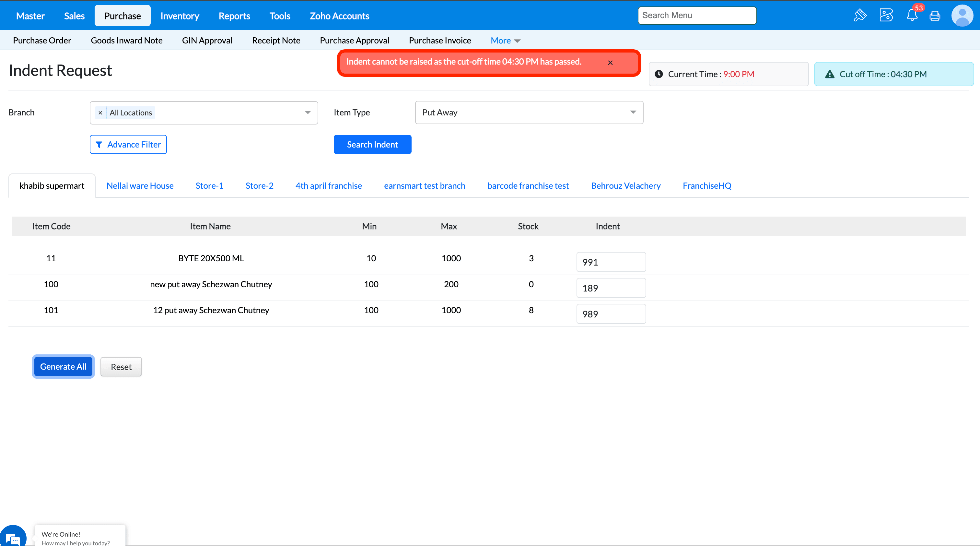Select the FranchiseHQ branch tab
The width and height of the screenshot is (980, 546).
pyautogui.click(x=707, y=186)
